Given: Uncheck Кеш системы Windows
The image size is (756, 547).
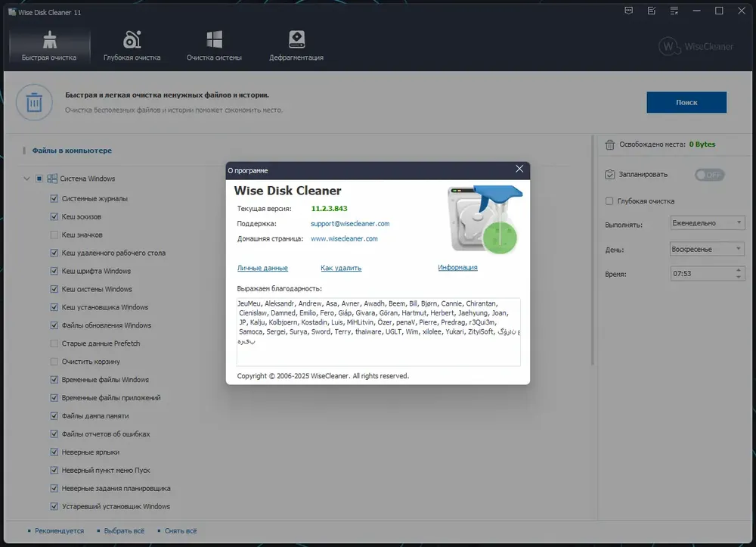Looking at the screenshot, I should 54,289.
